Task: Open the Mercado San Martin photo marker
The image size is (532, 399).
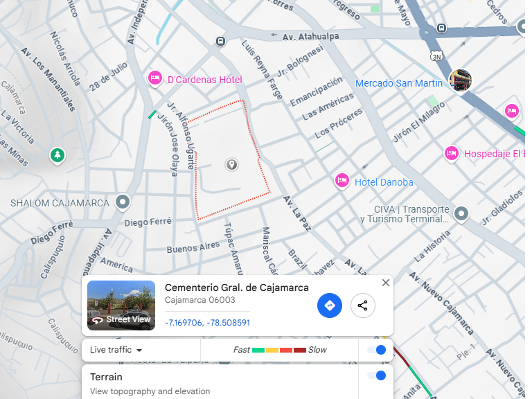Action: click(459, 80)
